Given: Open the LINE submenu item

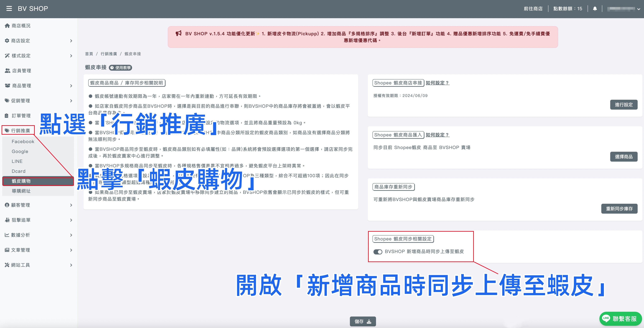Looking at the screenshot, I should click(x=38, y=161).
